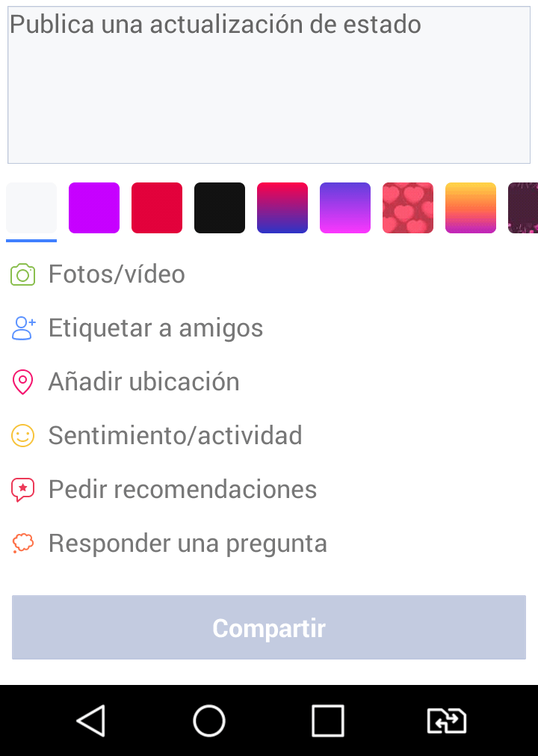The height and width of the screenshot is (756, 538).
Task: Select Responder una pregunta
Action: (188, 544)
